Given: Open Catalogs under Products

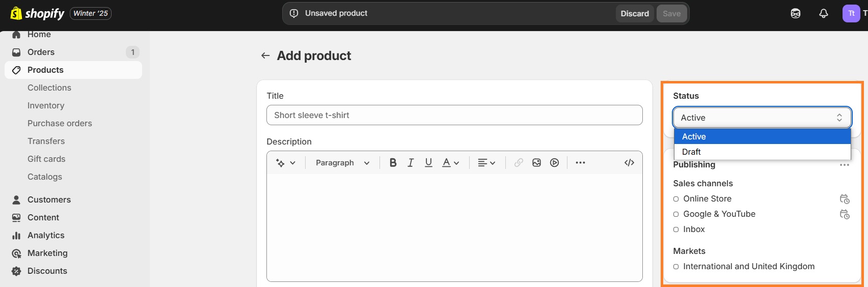Looking at the screenshot, I should (x=45, y=177).
